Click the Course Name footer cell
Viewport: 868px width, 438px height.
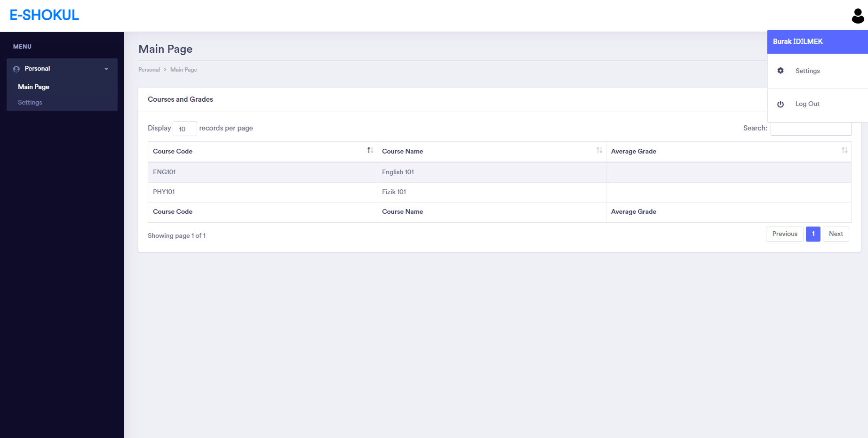coord(492,212)
